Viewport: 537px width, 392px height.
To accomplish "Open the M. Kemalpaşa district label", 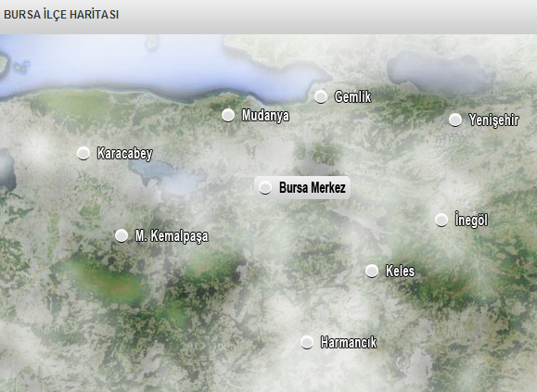I will pyautogui.click(x=172, y=236).
